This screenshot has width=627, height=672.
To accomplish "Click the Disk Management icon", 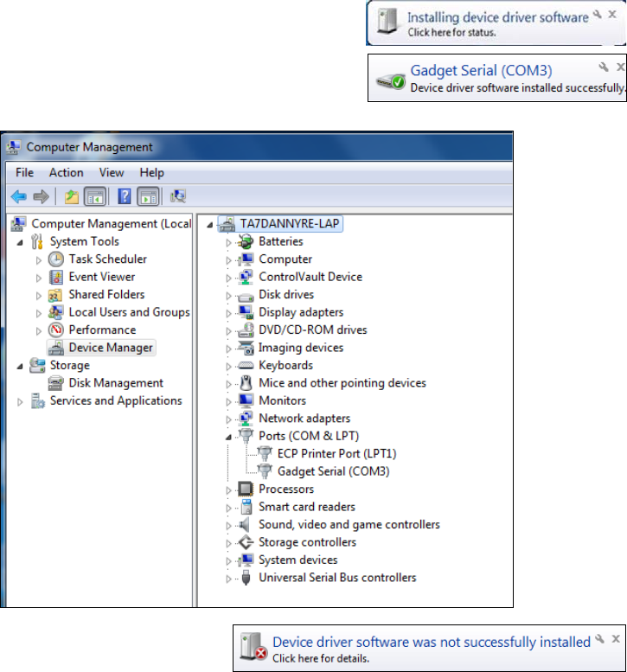I will [x=55, y=383].
